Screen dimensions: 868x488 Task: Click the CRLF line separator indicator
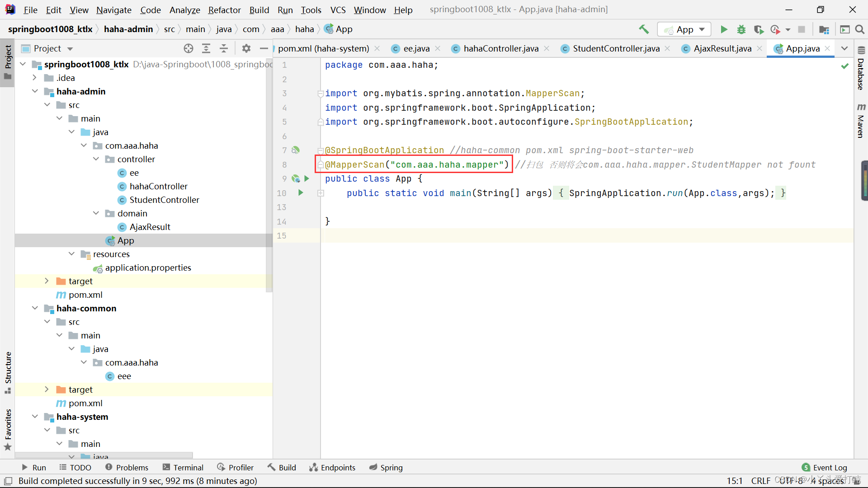pyautogui.click(x=761, y=481)
